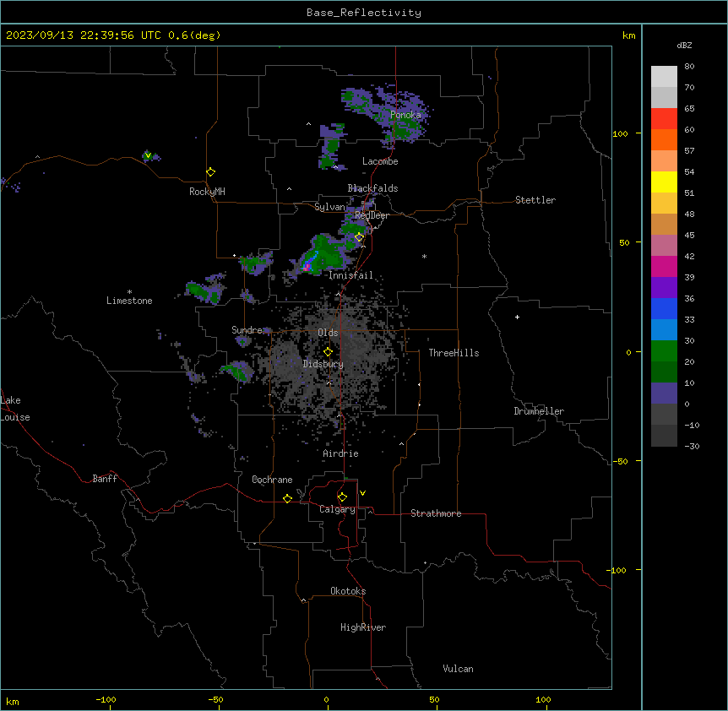Select the dark green 10-20 dBZ swatch
728x711 pixels.
(x=664, y=372)
